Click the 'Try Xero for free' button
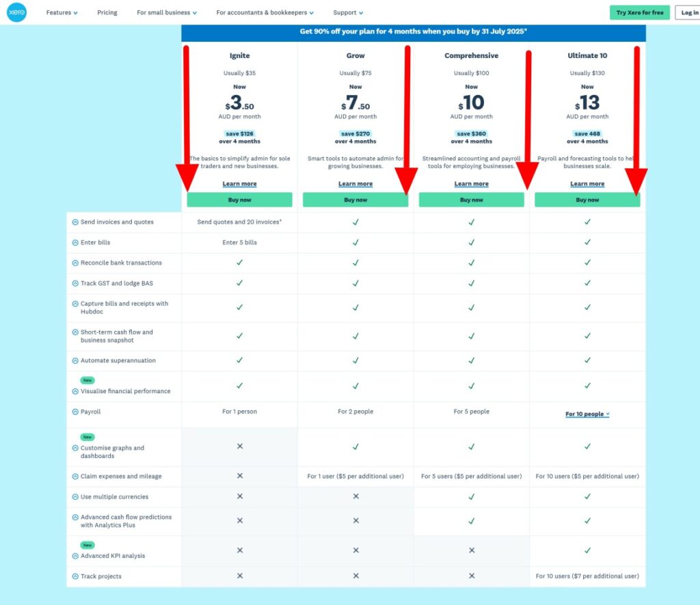This screenshot has height=605, width=700. (639, 12)
